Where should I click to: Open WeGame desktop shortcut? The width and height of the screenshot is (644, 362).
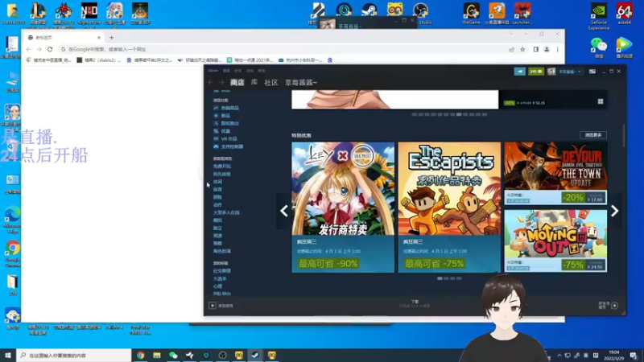coord(471,14)
